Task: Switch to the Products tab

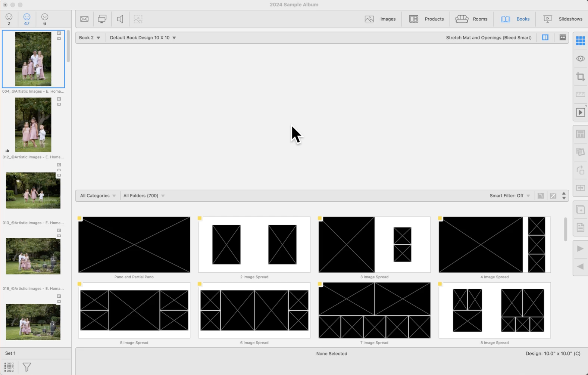Action: pyautogui.click(x=426, y=19)
